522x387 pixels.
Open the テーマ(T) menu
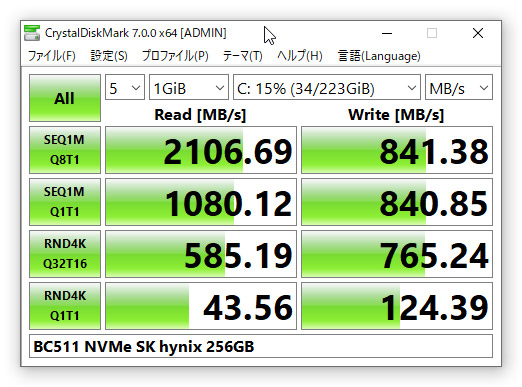tap(242, 56)
